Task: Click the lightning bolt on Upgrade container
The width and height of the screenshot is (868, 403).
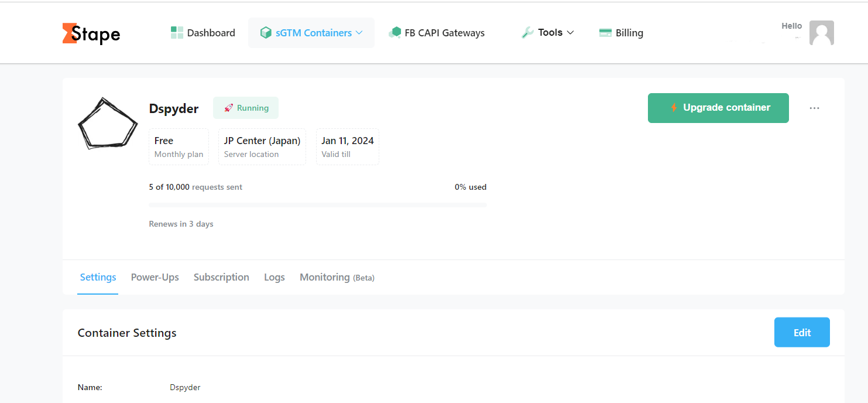Action: (x=674, y=108)
